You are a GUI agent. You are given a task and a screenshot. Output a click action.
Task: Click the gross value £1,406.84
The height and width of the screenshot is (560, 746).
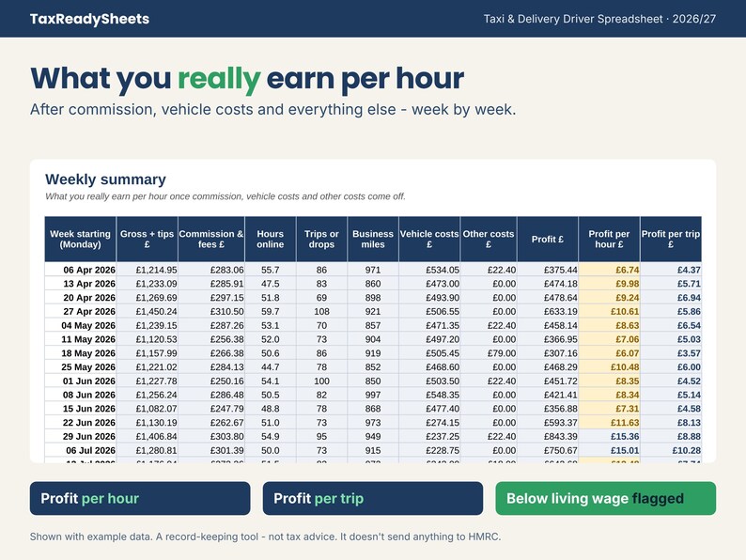click(147, 436)
